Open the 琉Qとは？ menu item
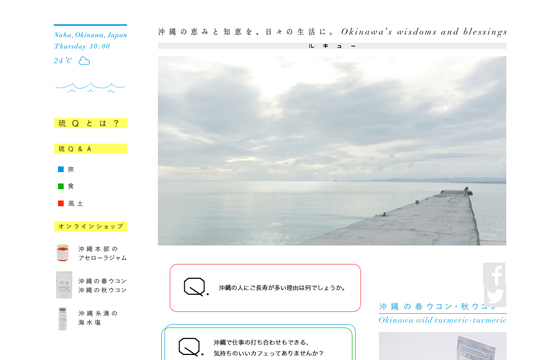This screenshot has height=360, width=560. [x=91, y=123]
